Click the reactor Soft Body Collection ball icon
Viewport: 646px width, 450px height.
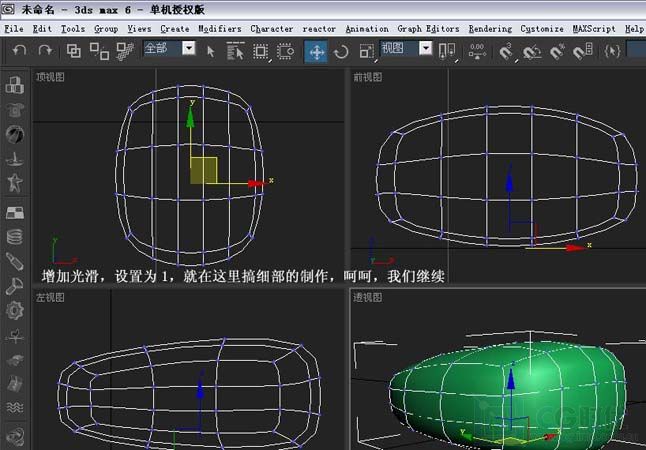[15, 134]
